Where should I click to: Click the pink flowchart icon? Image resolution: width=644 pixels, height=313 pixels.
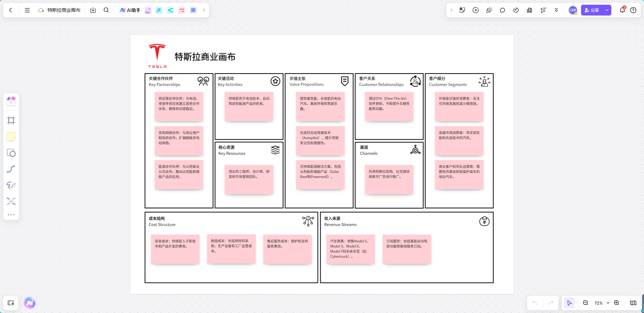click(182, 10)
